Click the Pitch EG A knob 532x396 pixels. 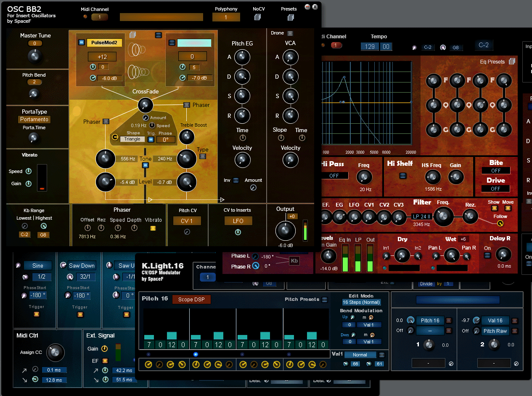242,57
